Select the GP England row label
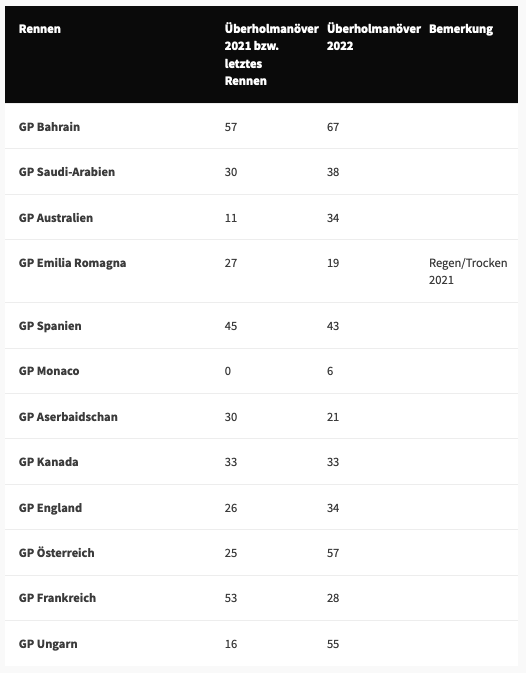This screenshot has height=673, width=526. tap(50, 508)
